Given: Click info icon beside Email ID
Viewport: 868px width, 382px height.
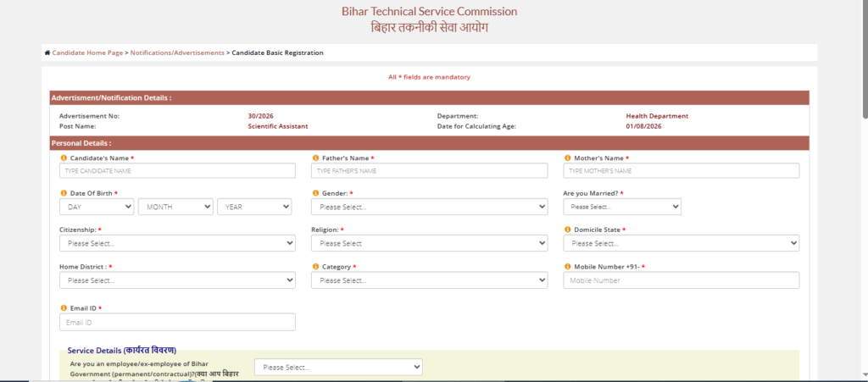Looking at the screenshot, I should point(63,308).
